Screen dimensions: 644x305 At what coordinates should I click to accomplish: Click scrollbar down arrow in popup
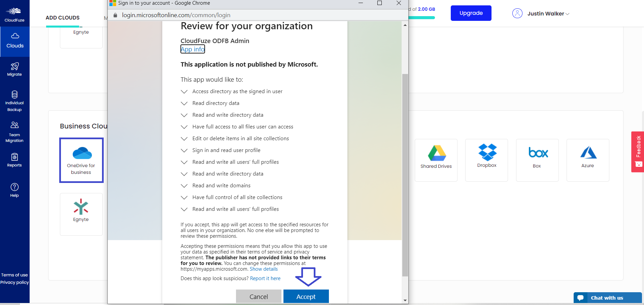(405, 300)
